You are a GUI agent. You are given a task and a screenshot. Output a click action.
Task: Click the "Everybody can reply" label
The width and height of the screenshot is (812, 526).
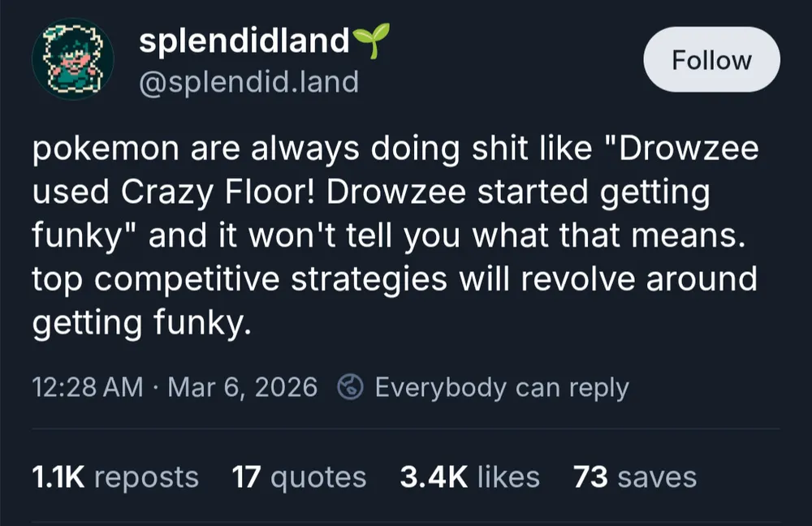[x=502, y=387]
